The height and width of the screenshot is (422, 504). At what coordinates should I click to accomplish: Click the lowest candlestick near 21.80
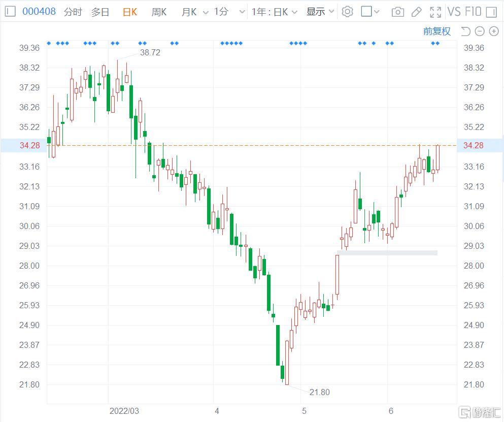point(287,363)
